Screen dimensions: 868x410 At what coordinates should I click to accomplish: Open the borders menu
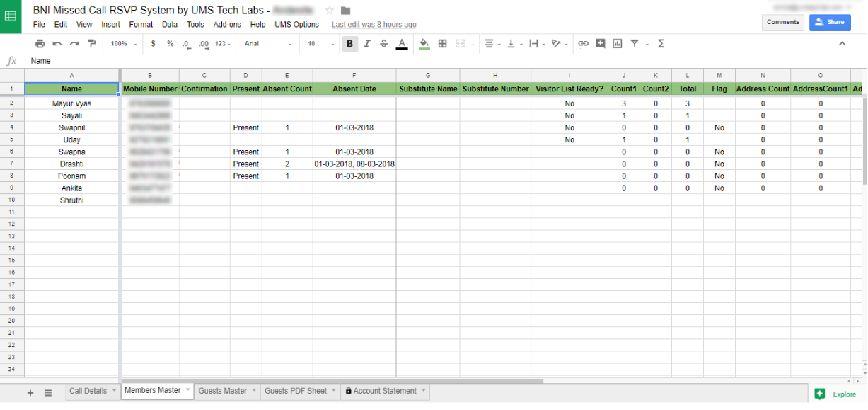(443, 44)
